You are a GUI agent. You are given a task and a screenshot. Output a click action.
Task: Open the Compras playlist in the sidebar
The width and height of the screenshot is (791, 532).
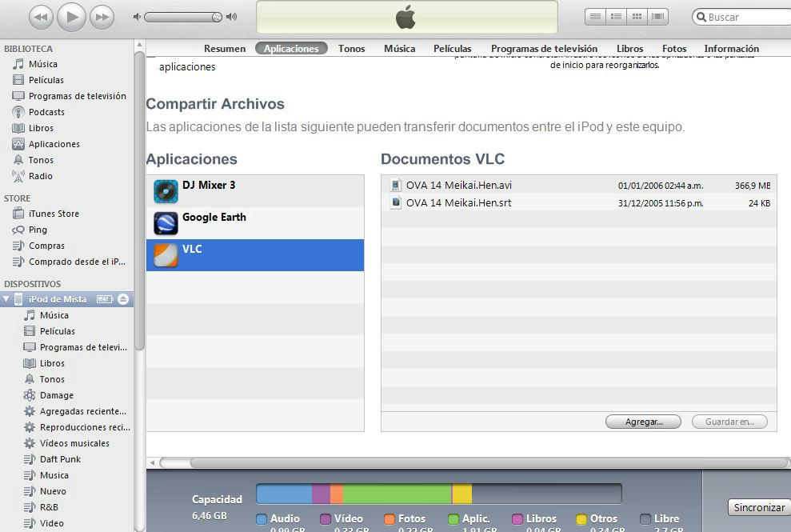pos(46,246)
